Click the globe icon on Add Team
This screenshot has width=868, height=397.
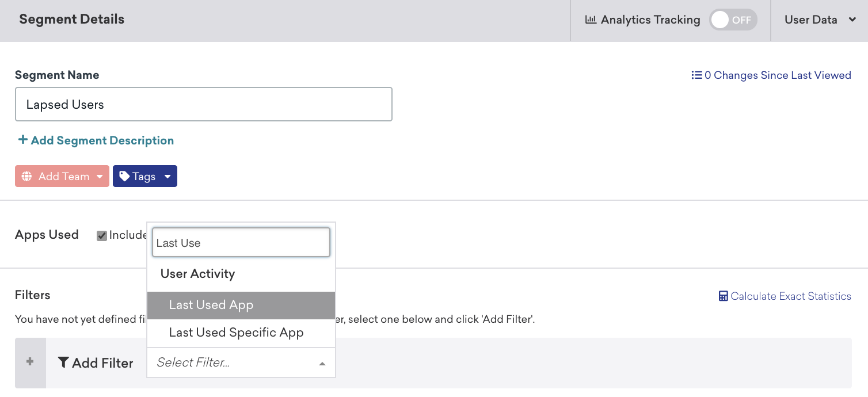click(26, 177)
